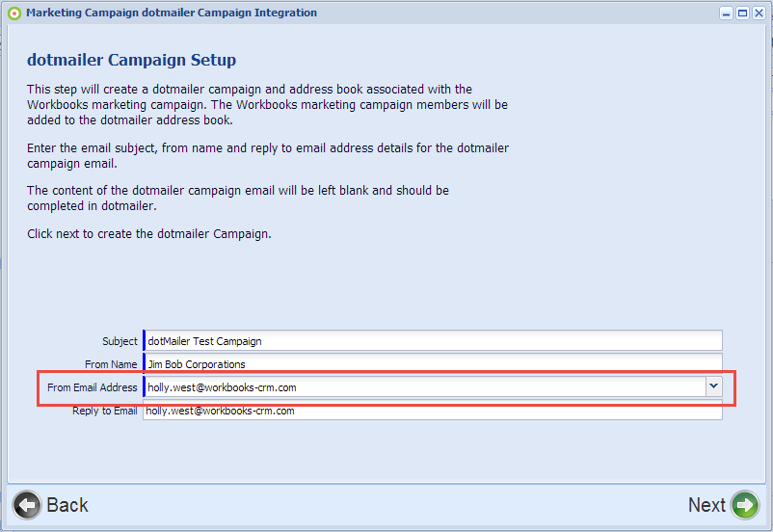Click the Next button label

[706, 505]
